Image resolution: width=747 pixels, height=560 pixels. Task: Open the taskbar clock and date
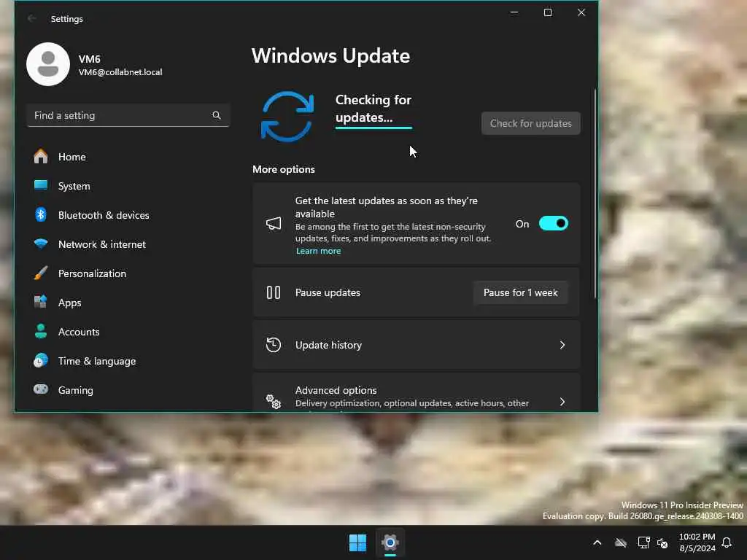(697, 542)
